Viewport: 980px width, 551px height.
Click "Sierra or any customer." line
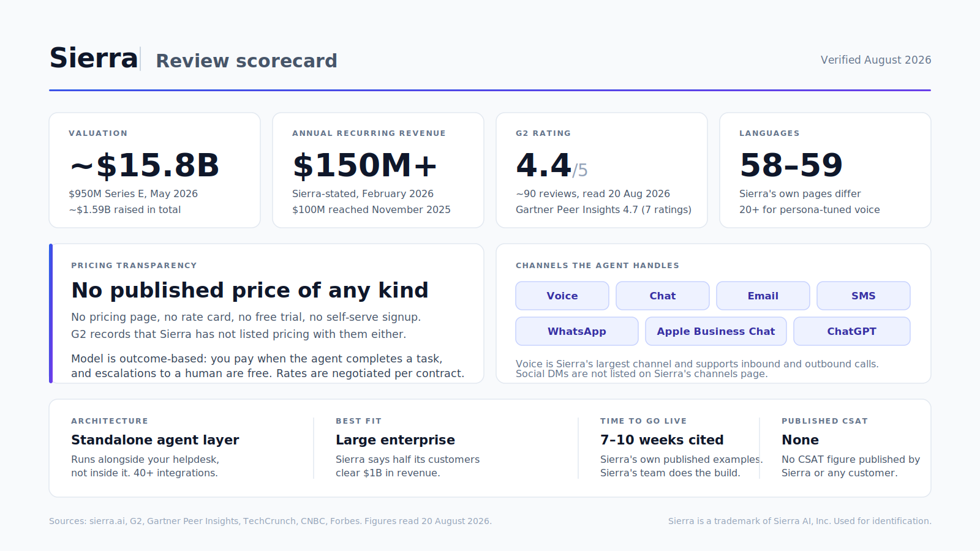[840, 473]
